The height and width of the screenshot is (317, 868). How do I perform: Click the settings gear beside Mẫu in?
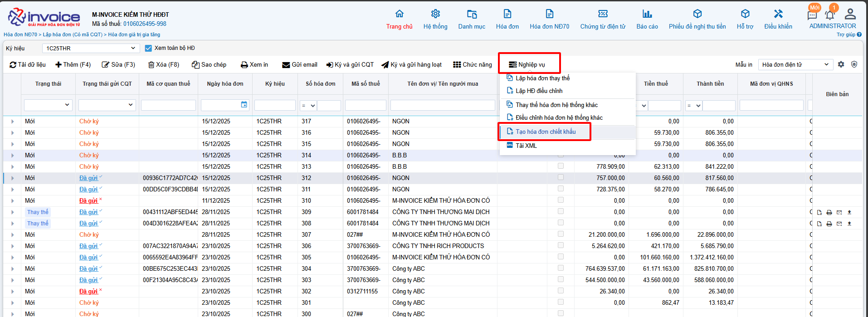click(x=841, y=64)
